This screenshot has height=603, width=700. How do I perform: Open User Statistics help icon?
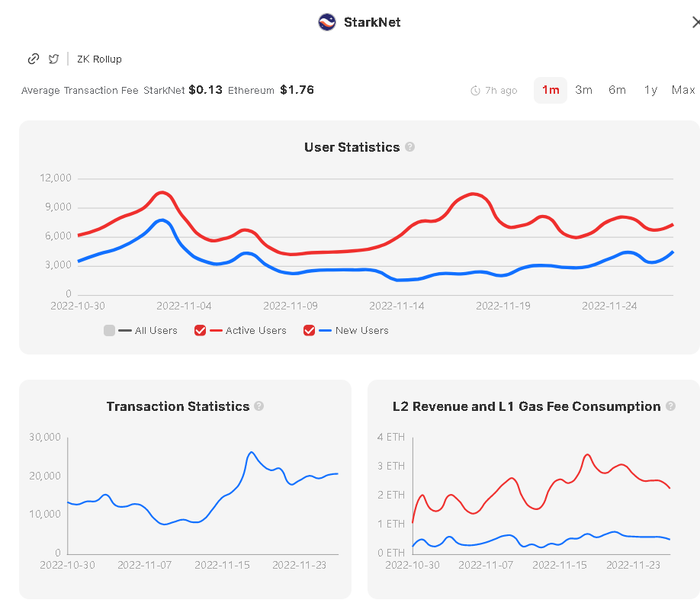[409, 147]
